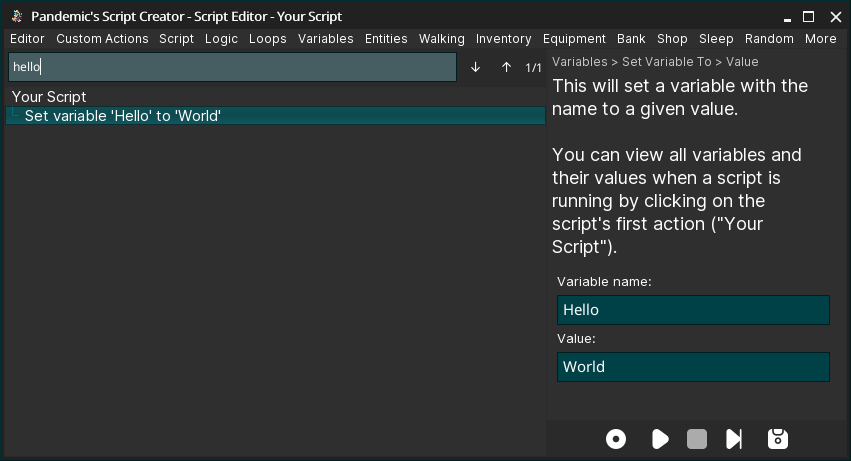Click the step forward icon

tap(734, 439)
